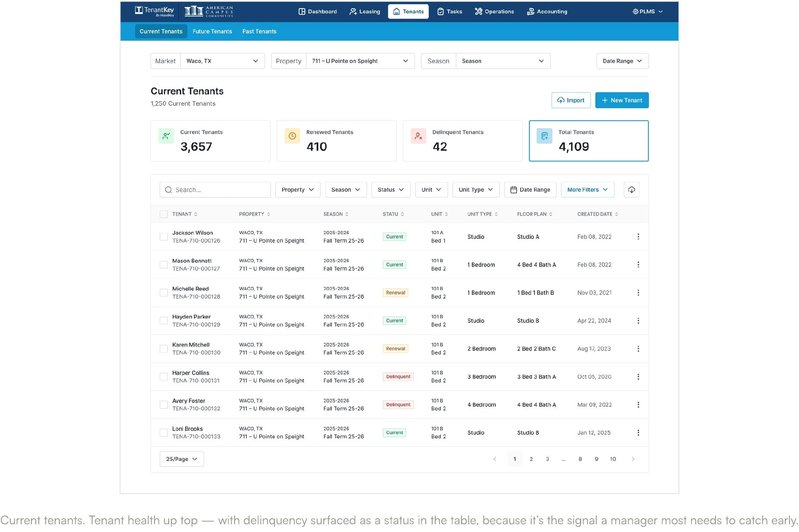The width and height of the screenshot is (799, 532).
Task: Check the Jackson Wilson row checkbox
Action: 164,237
